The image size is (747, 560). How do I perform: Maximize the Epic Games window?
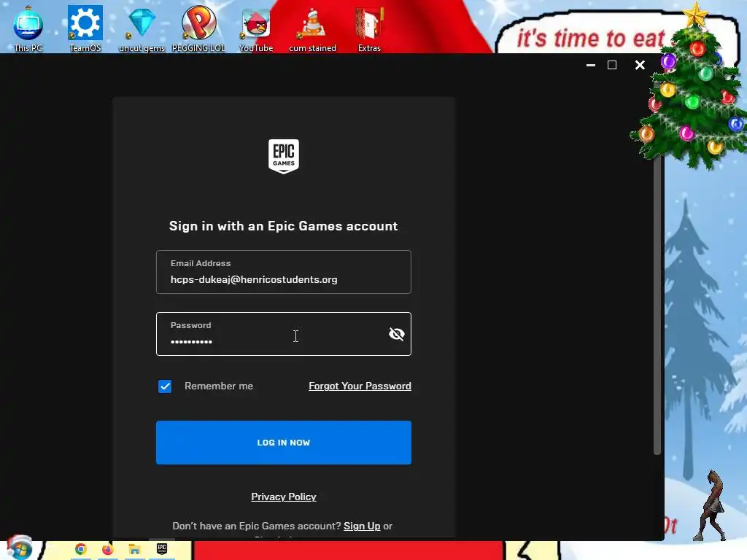(612, 65)
